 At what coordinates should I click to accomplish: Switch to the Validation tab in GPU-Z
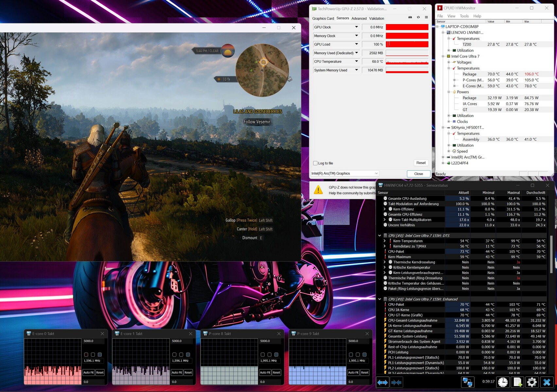pyautogui.click(x=377, y=18)
